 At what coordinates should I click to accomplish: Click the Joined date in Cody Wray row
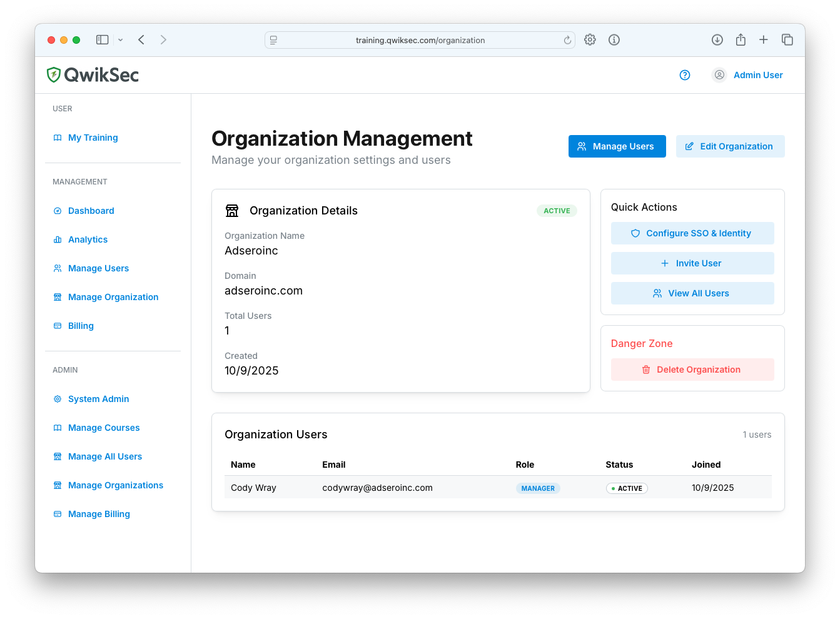[x=713, y=488]
